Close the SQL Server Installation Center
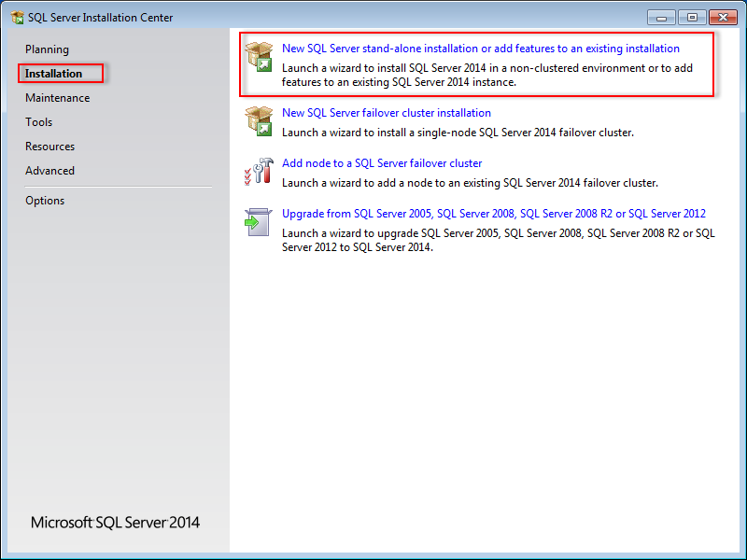Viewport: 747px width, 560px height. pos(723,18)
